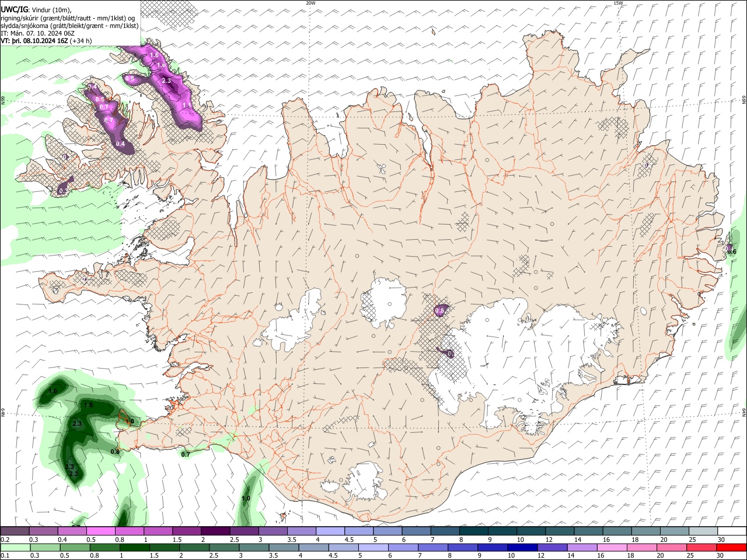Click the '0.1' label in the lower legend row
This screenshot has height=560, width=747.
tap(5, 555)
